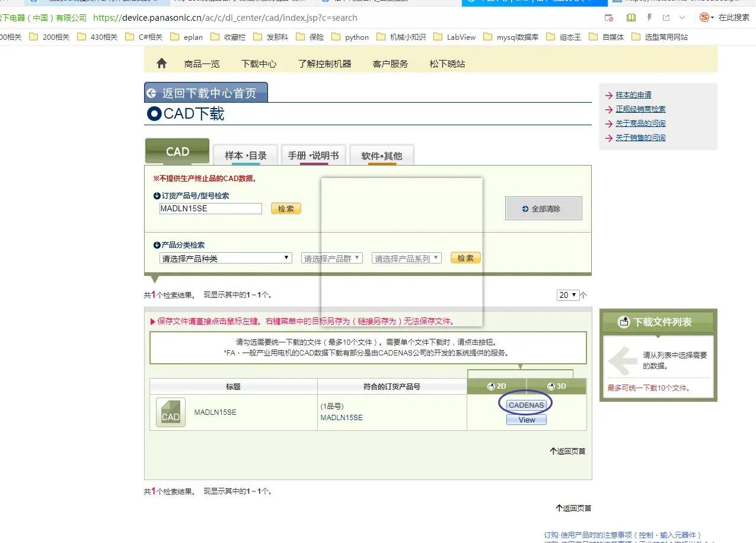The height and width of the screenshot is (543, 756).
Task: Open the reader mode book icon
Action: 631,18
